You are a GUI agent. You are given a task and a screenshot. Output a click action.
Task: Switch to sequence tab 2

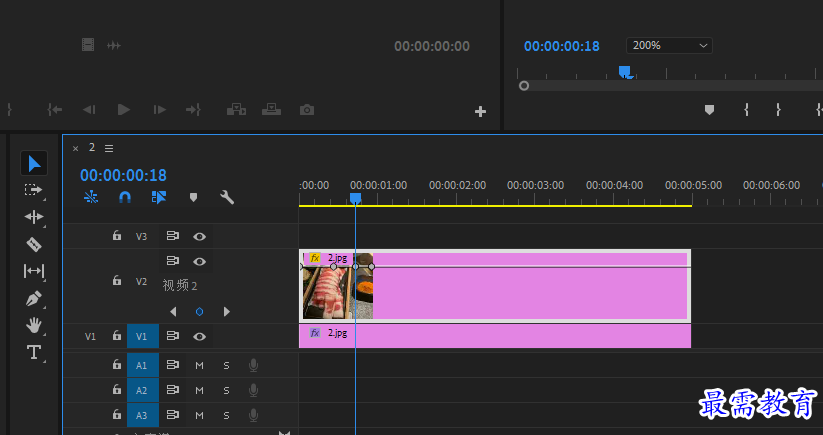(x=92, y=147)
